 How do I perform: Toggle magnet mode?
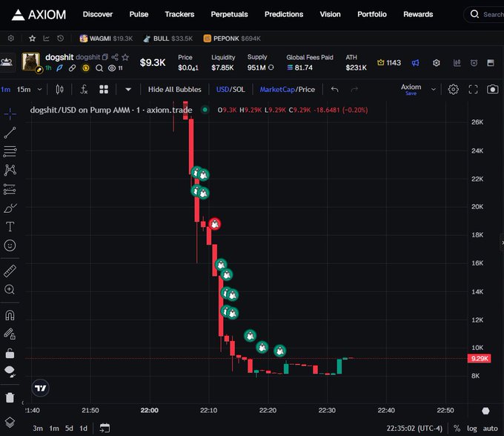tap(10, 315)
